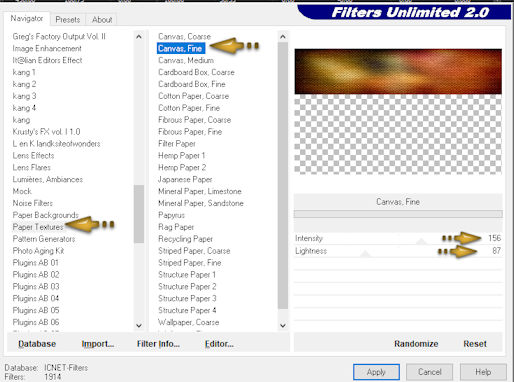The width and height of the screenshot is (514, 382).
Task: Choose Photo Aging Kit category
Action: [38, 251]
